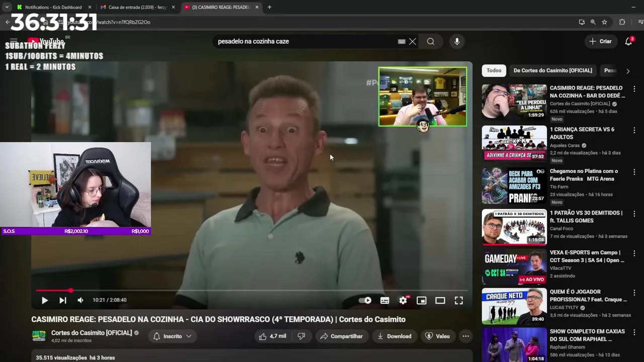644x362 pixels.
Task: Expand the Inscrito subscription dropdown
Action: [173, 336]
